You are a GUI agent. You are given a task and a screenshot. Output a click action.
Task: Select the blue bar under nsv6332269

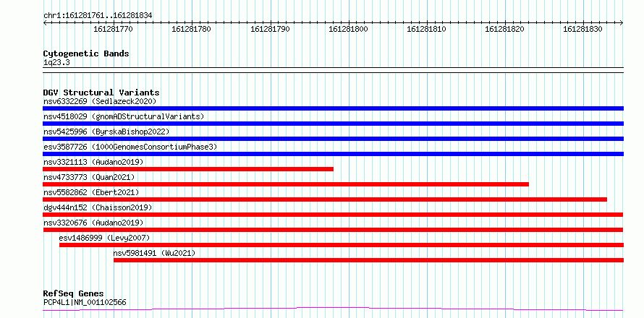[x=333, y=108]
